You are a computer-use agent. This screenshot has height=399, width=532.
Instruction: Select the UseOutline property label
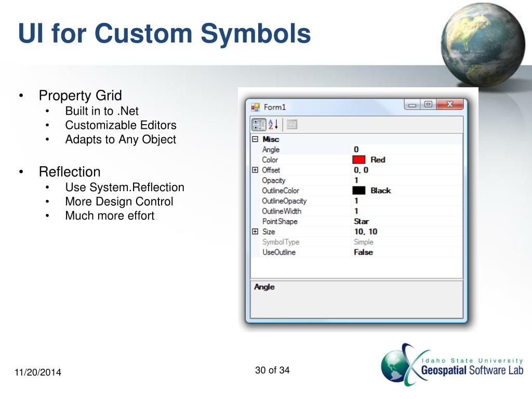click(279, 252)
